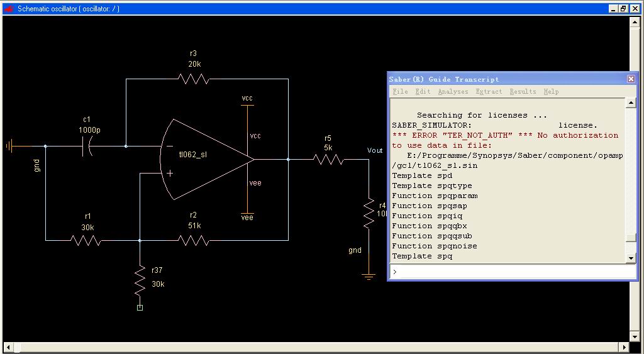Open the Edit menu in Saber Guide Transcript
644x354 pixels.
click(423, 91)
